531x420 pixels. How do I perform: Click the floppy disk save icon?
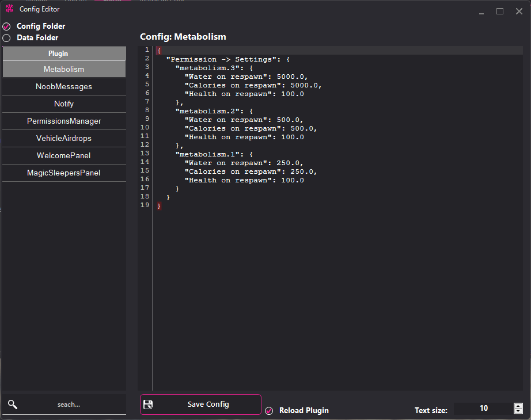point(148,404)
